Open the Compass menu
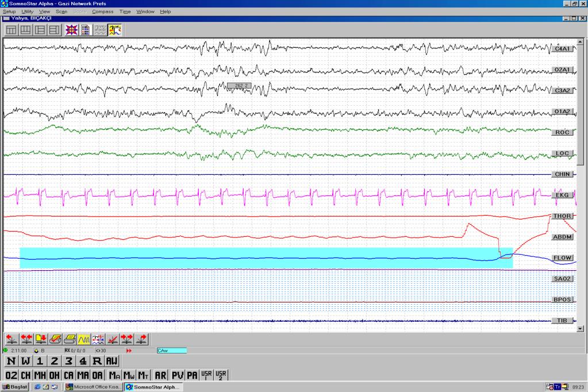 click(x=102, y=11)
